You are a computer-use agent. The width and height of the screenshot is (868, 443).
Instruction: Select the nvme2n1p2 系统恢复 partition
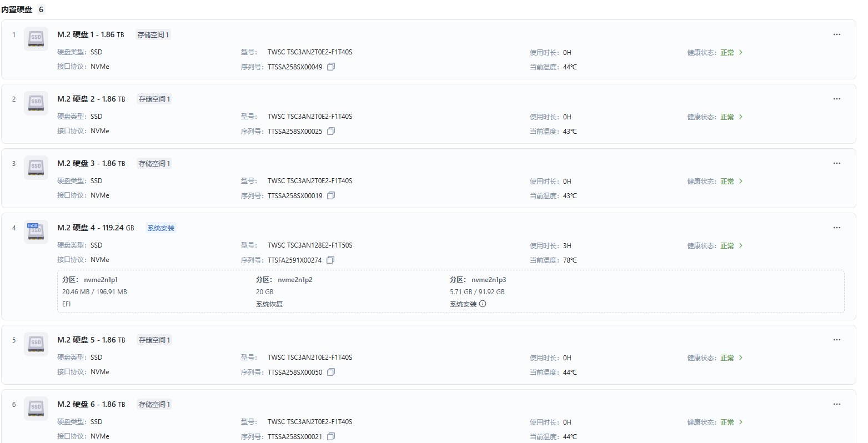coord(284,291)
